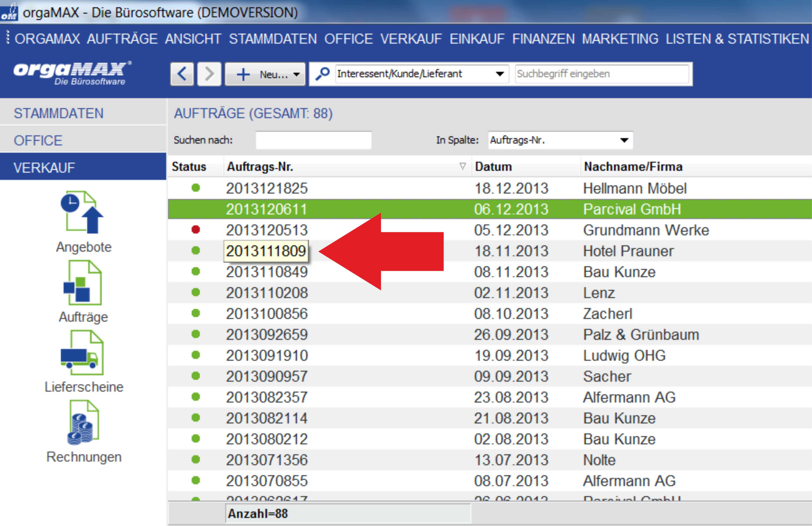The height and width of the screenshot is (526, 812).
Task: Open the Aufträge section icon
Action: coord(83,282)
